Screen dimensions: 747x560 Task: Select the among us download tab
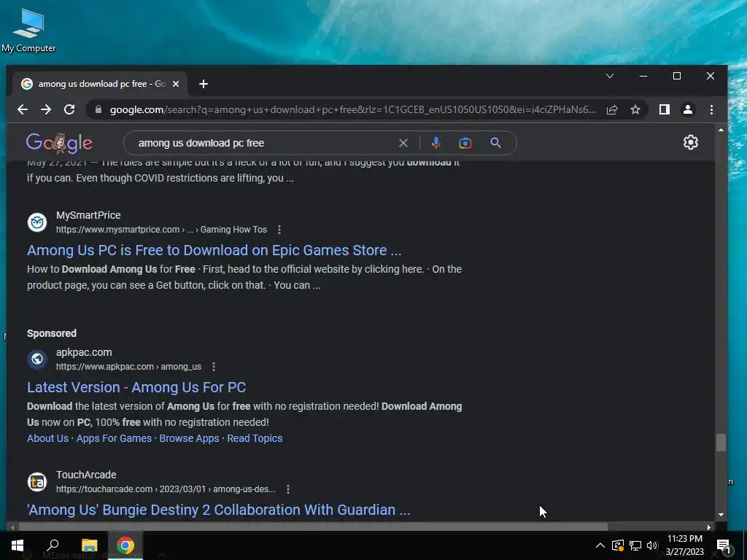coord(99,84)
